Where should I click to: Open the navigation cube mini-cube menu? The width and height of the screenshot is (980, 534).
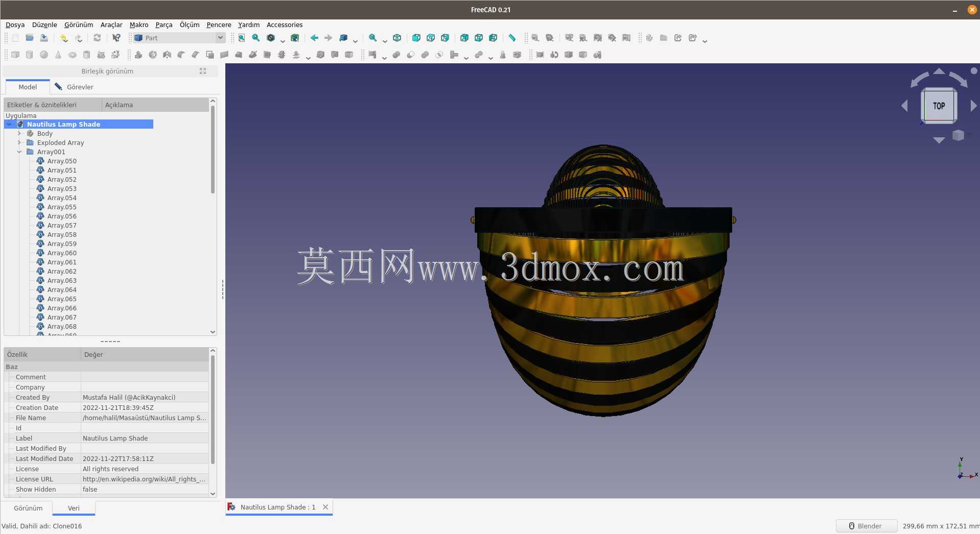point(958,135)
